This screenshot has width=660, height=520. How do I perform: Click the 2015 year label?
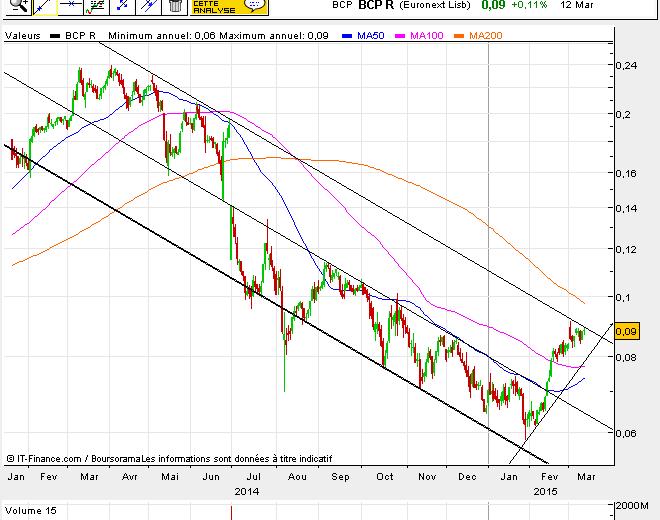pos(546,492)
